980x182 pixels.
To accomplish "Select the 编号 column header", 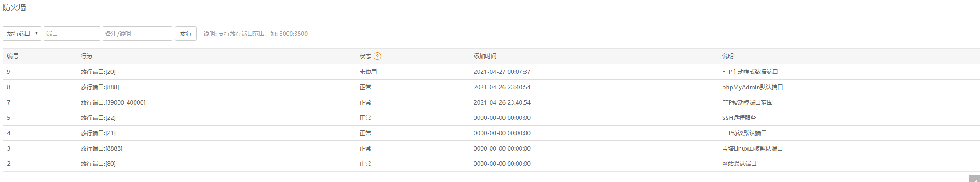I will pyautogui.click(x=13, y=56).
